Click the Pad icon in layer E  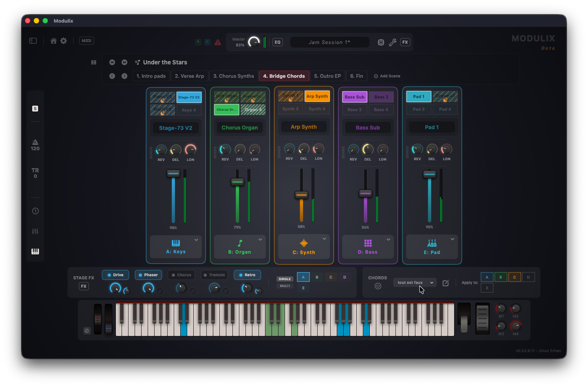point(432,243)
